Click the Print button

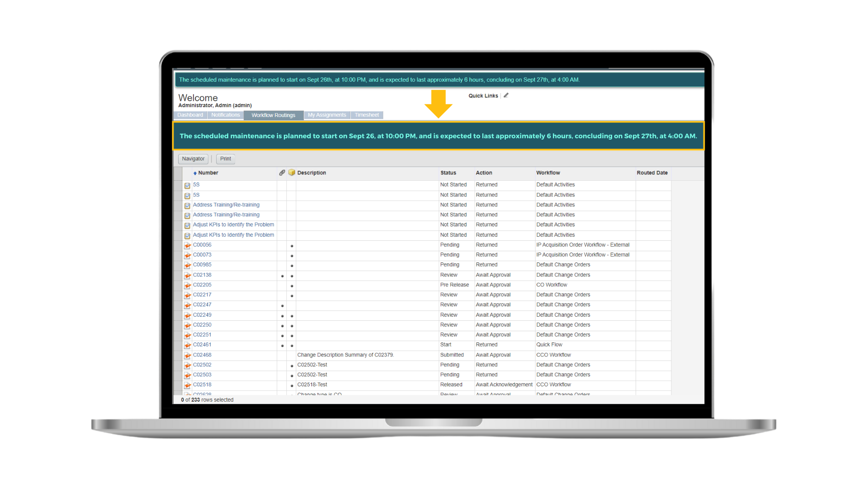(x=225, y=158)
